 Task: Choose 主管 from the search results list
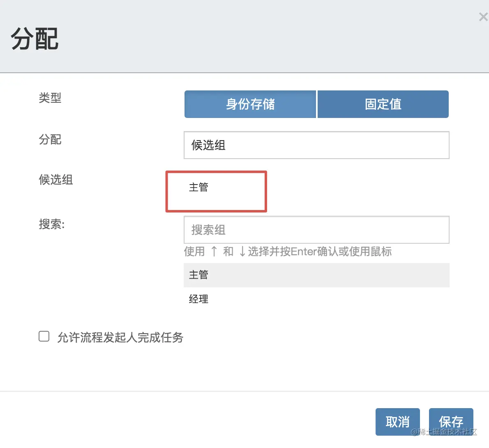click(x=316, y=275)
